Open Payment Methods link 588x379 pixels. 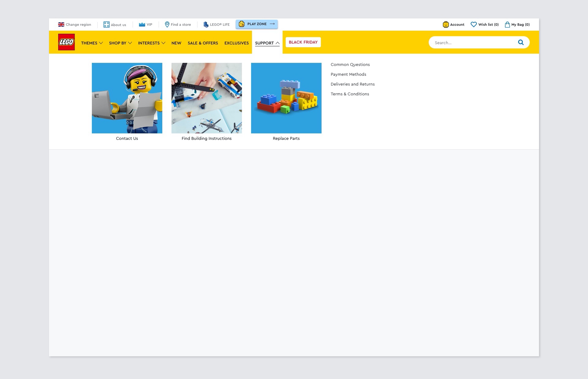pyautogui.click(x=349, y=74)
